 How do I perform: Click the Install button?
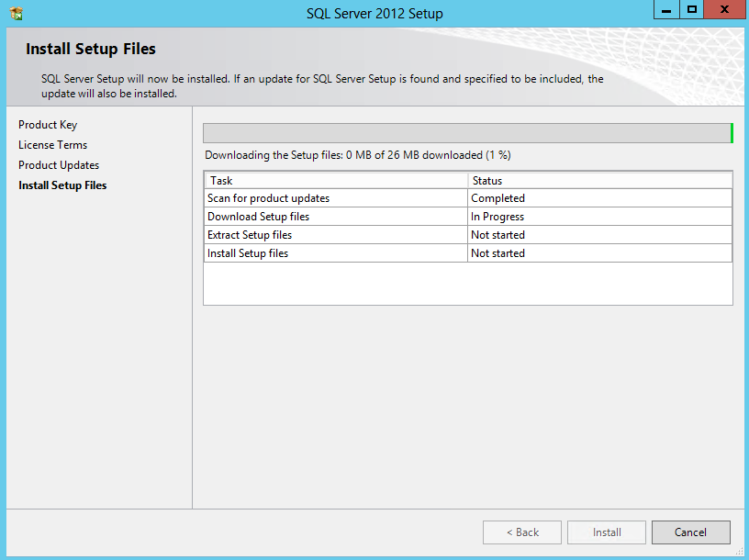pos(607,532)
